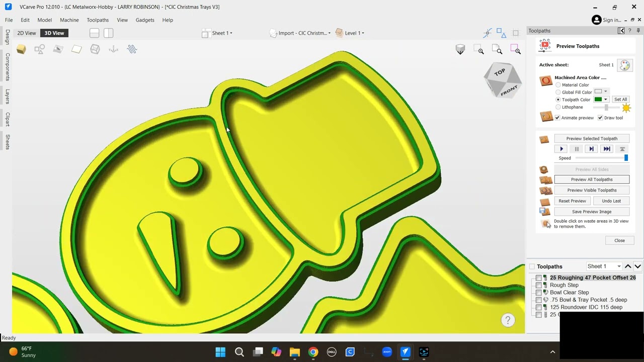
Task: Pause the toolpath preview
Action: pos(577,149)
